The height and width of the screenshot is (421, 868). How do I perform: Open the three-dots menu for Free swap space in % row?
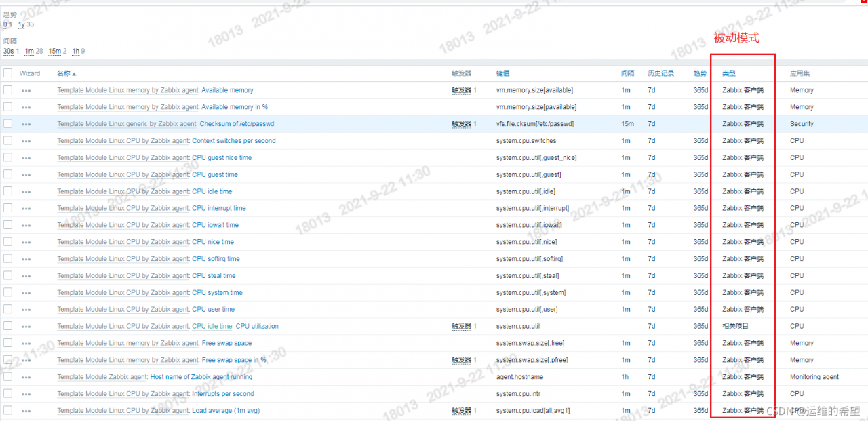click(26, 360)
